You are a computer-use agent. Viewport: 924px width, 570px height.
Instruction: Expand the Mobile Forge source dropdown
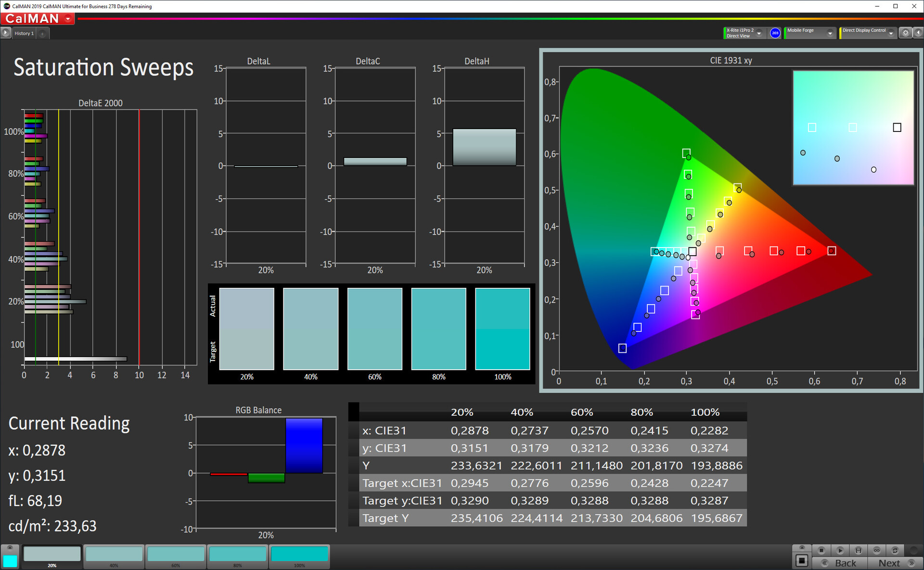830,33
